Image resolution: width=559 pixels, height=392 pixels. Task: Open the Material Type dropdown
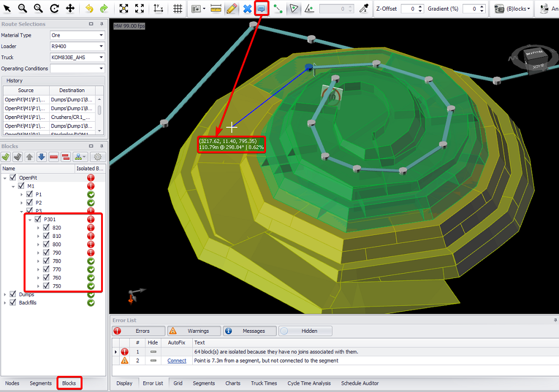[x=77, y=35]
